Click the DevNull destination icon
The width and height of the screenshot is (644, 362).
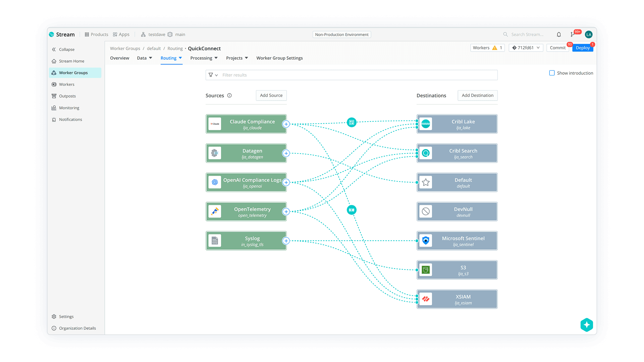pyautogui.click(x=426, y=212)
